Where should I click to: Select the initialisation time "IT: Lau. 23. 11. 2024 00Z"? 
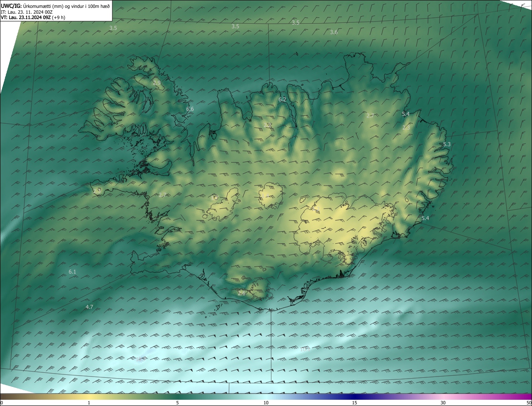(27, 12)
